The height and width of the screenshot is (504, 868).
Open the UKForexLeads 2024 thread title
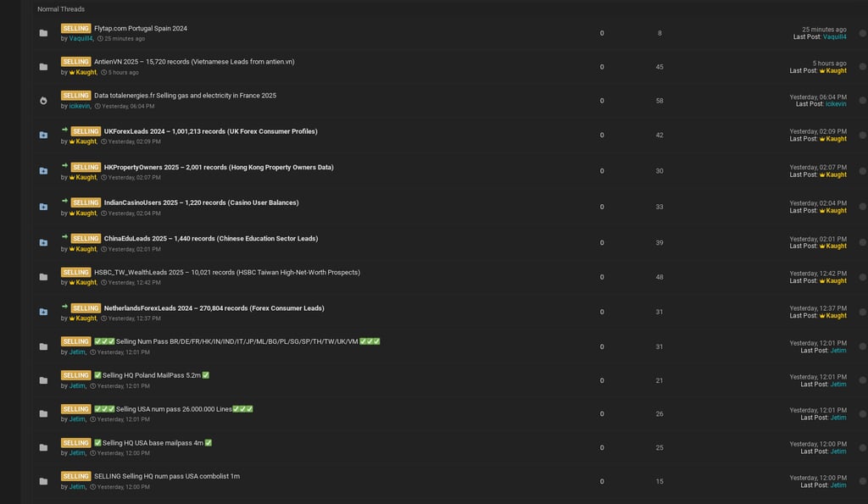point(211,131)
